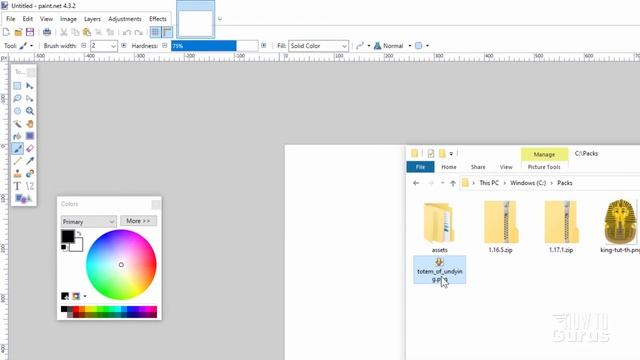Screen dimensions: 640x360
Task: Decrease brush width with minus button
Action: [84, 46]
